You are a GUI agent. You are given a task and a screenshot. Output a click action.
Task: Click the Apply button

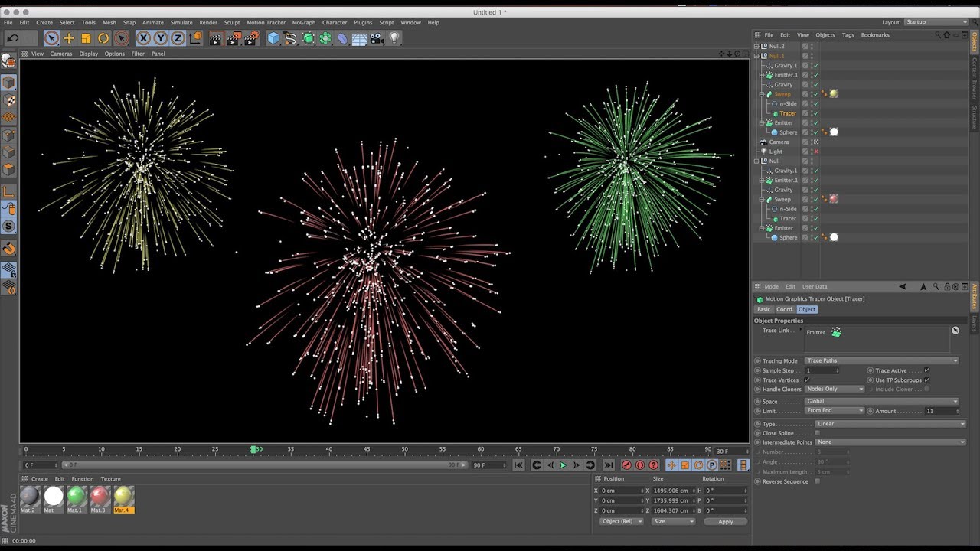tap(726, 521)
